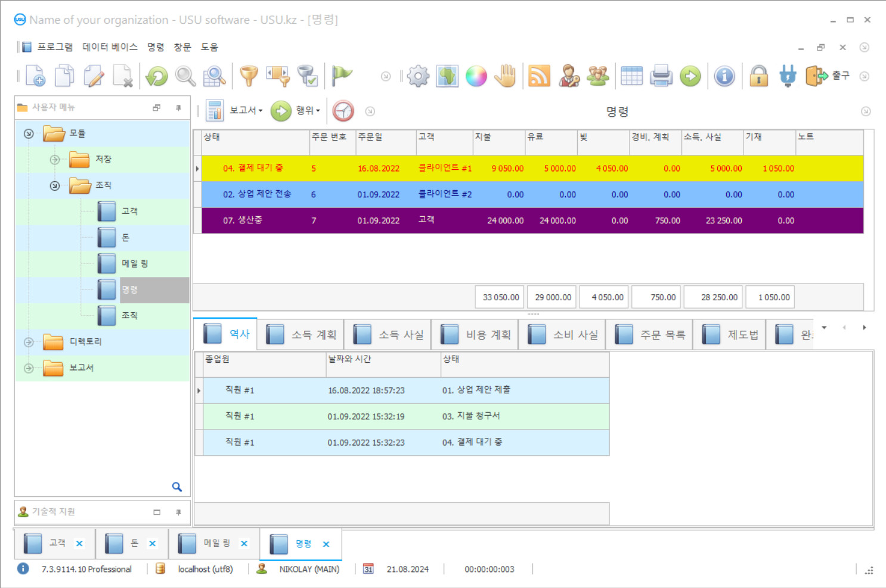Click the clock icon beside 행위
This screenshot has width=886, height=588.
pyautogui.click(x=343, y=111)
